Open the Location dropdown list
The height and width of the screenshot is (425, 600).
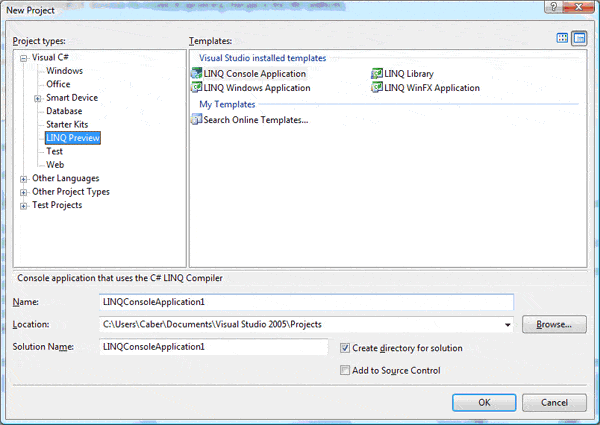(508, 325)
